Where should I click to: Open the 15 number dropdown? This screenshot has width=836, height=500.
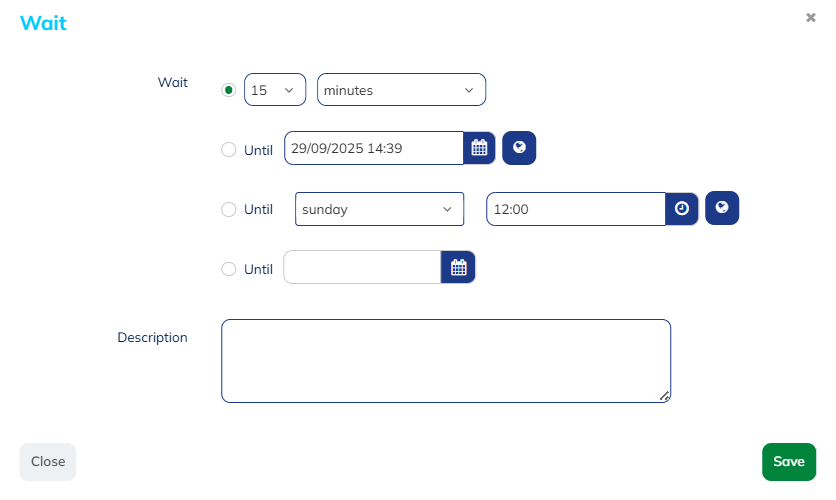pyautogui.click(x=275, y=90)
